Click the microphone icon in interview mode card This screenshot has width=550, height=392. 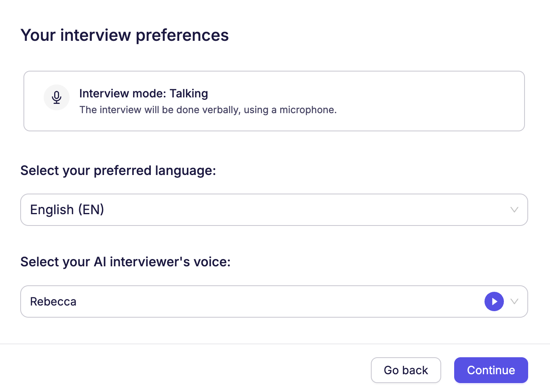tap(57, 97)
